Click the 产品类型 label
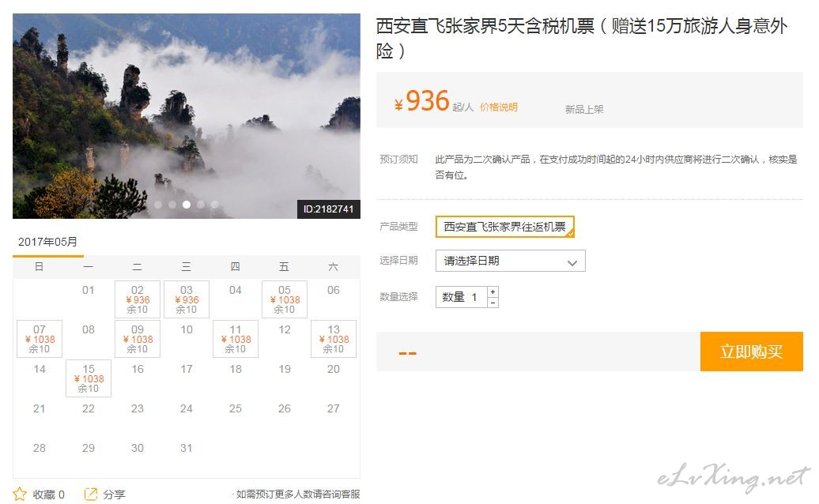 [398, 227]
